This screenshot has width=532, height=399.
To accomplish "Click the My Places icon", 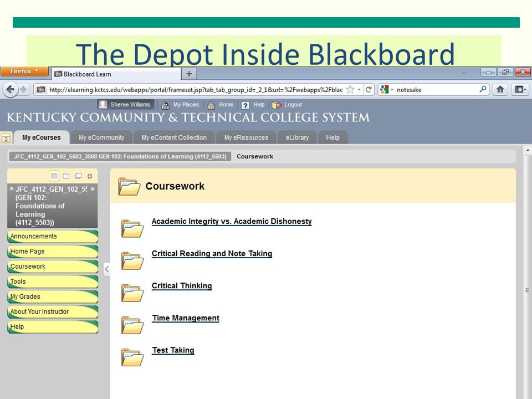I will pos(165,105).
